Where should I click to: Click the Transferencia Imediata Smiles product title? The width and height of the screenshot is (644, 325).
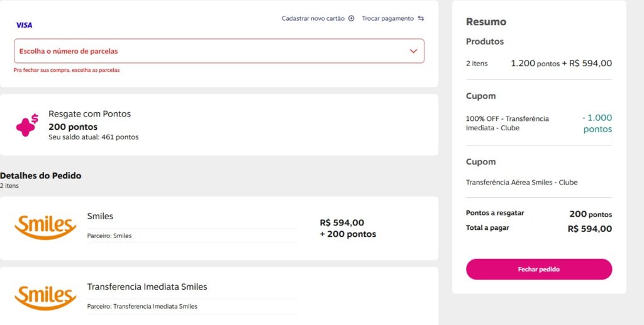(x=147, y=287)
